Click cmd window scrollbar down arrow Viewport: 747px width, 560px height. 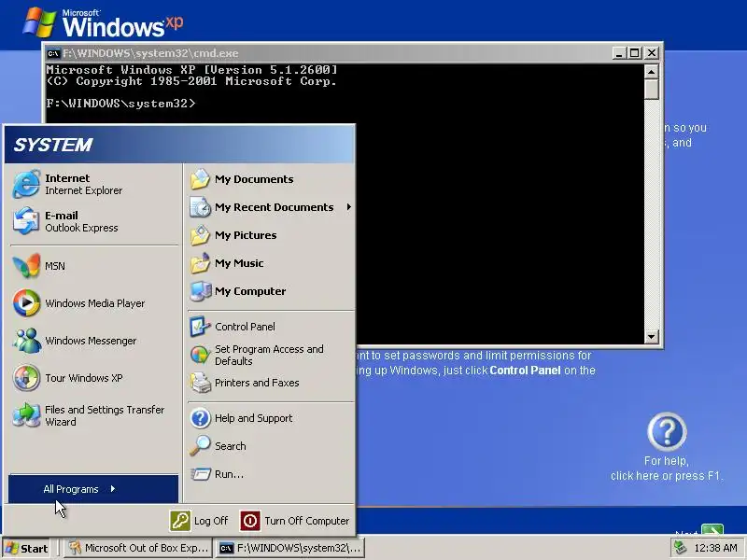coord(651,337)
